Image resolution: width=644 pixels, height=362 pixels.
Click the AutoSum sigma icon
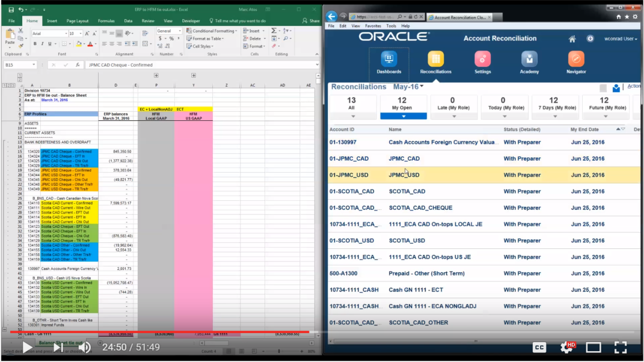click(x=274, y=31)
